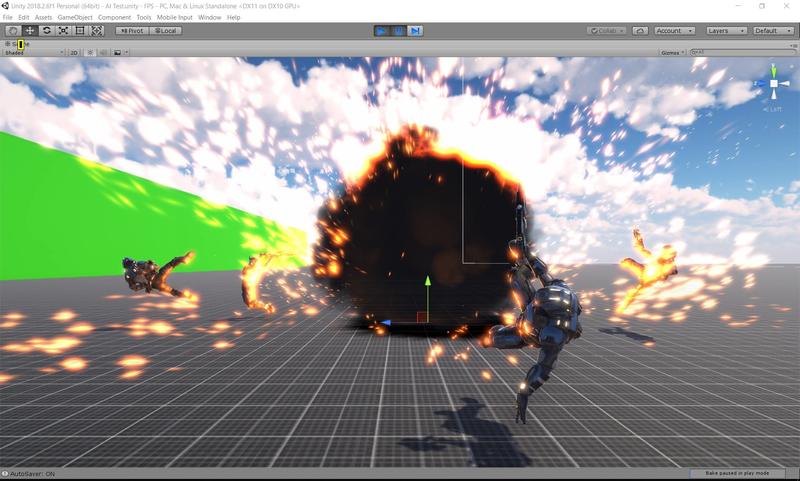Toggle Local/Global handle rotation
This screenshot has height=481, width=800.
click(165, 31)
